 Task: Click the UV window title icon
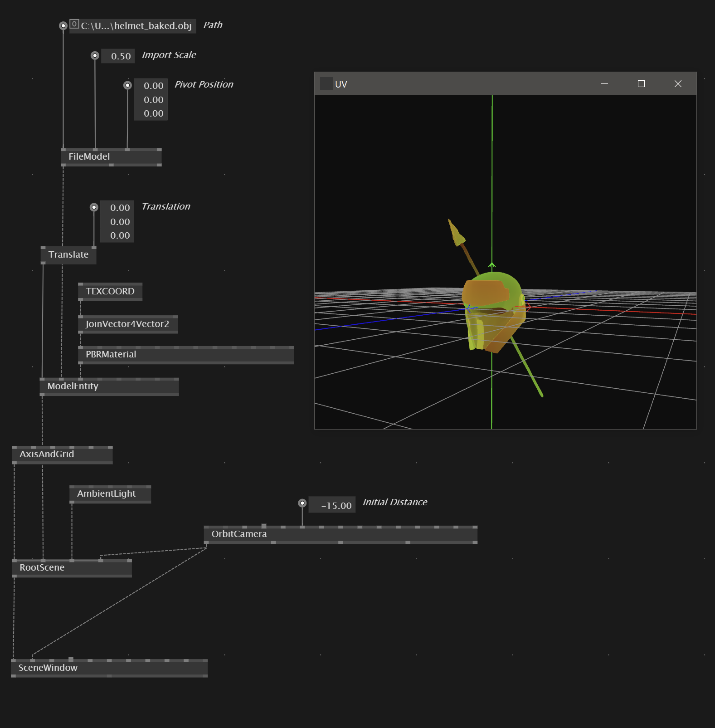326,83
